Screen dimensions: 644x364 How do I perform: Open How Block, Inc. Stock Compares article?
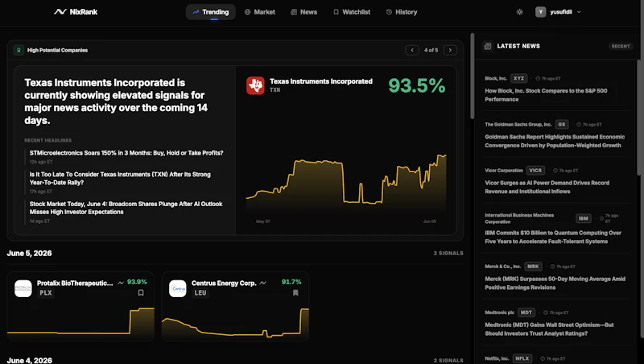(546, 95)
